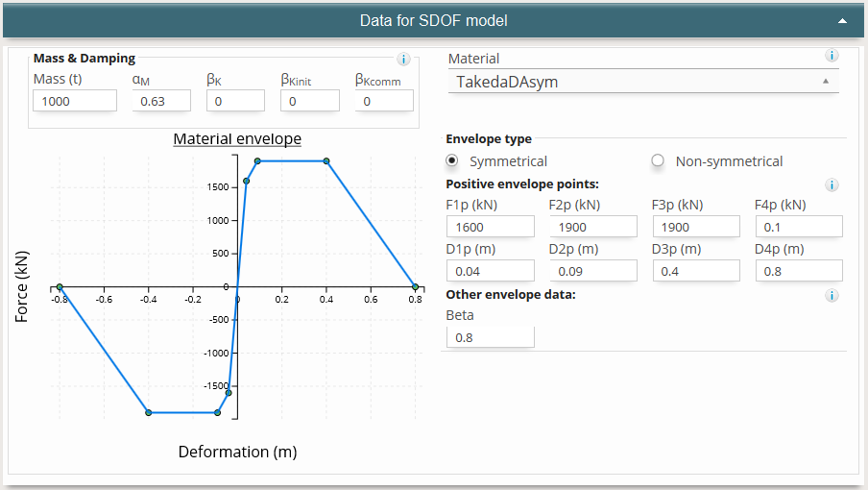Show info for Other envelope data
The height and width of the screenshot is (490, 868).
click(832, 295)
